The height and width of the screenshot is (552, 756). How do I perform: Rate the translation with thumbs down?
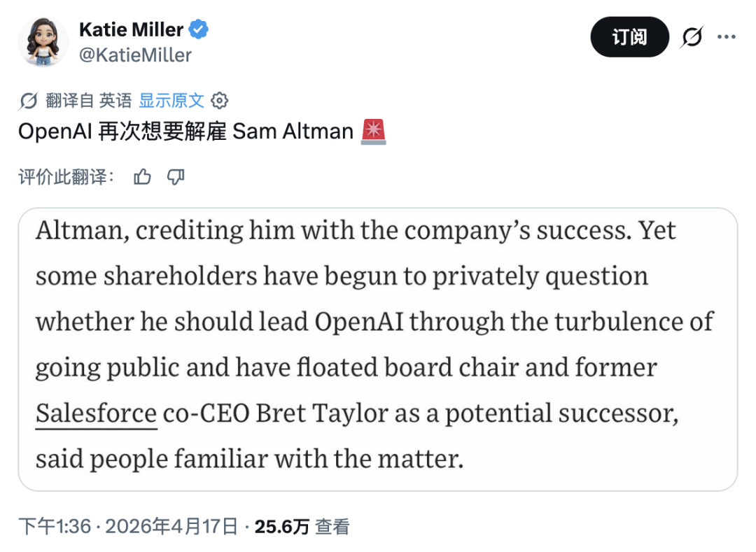pos(176,177)
